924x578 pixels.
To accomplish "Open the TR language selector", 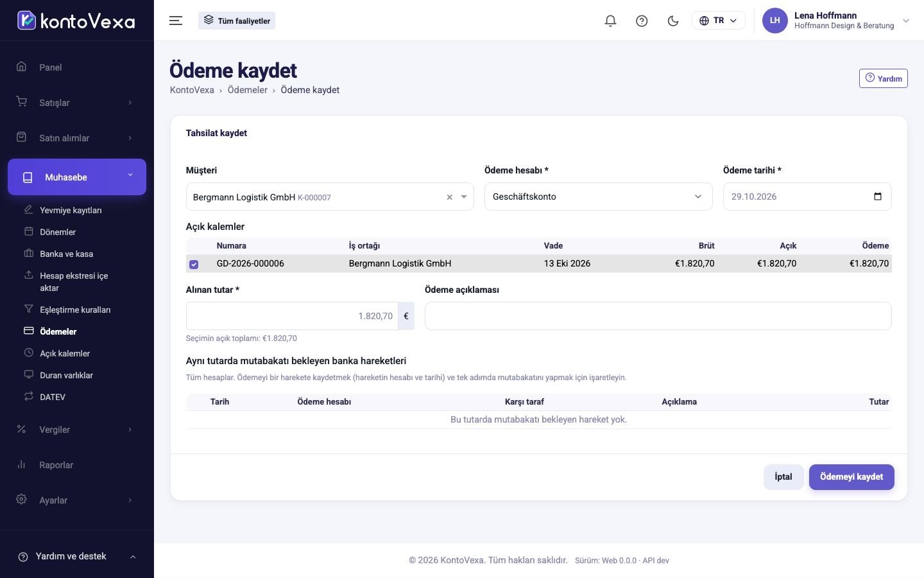I will coord(718,21).
